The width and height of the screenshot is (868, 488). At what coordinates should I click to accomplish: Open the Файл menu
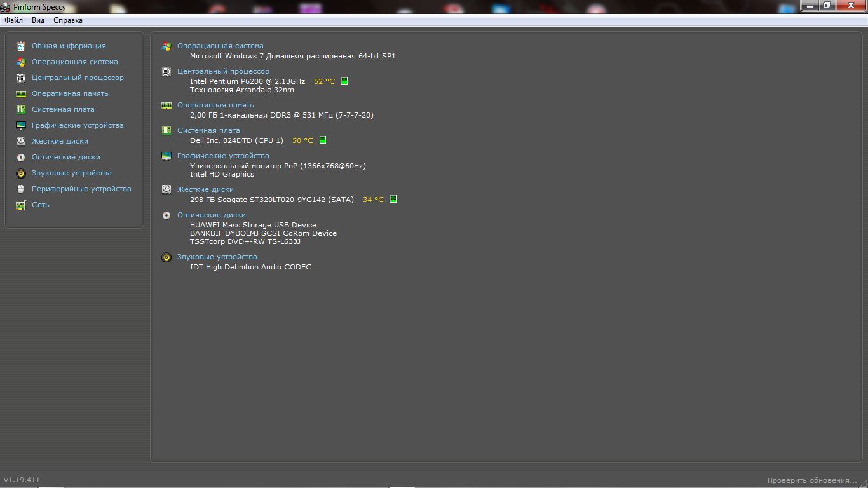tap(13, 20)
